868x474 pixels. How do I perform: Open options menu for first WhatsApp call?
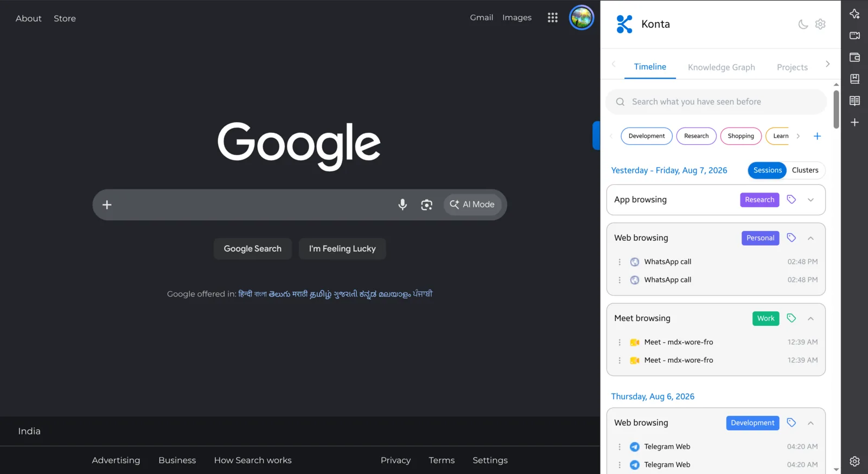pos(620,262)
